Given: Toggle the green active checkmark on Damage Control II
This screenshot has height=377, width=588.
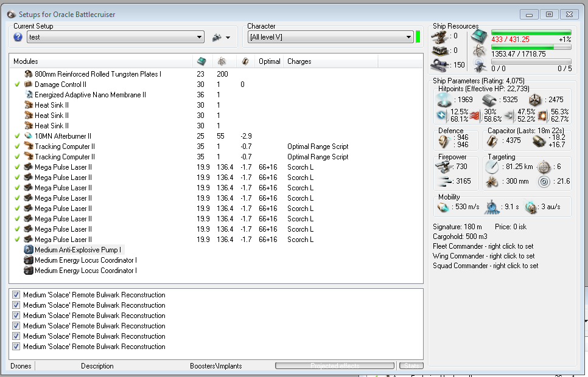Looking at the screenshot, I should coord(17,85).
